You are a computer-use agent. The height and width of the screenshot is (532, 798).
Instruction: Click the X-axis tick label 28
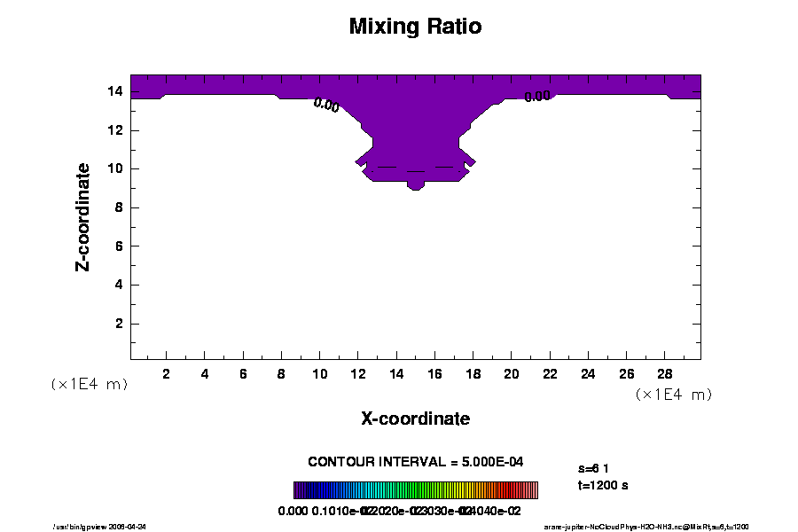pos(664,373)
